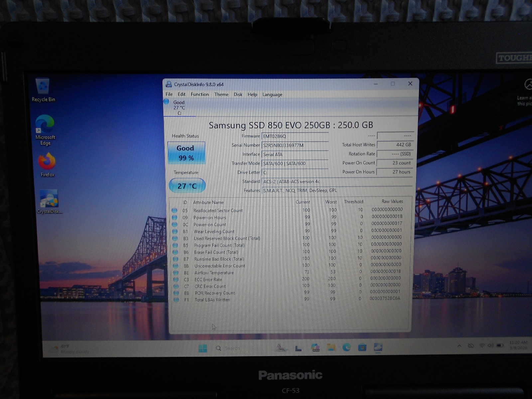Select the Reallocated Sector Count row name
Viewport: 532px width, 399px height.
point(218,210)
